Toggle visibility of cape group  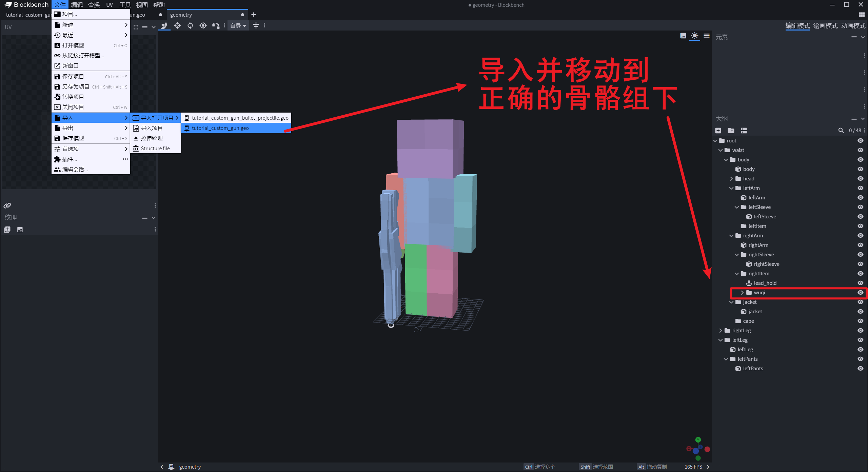pyautogui.click(x=861, y=321)
